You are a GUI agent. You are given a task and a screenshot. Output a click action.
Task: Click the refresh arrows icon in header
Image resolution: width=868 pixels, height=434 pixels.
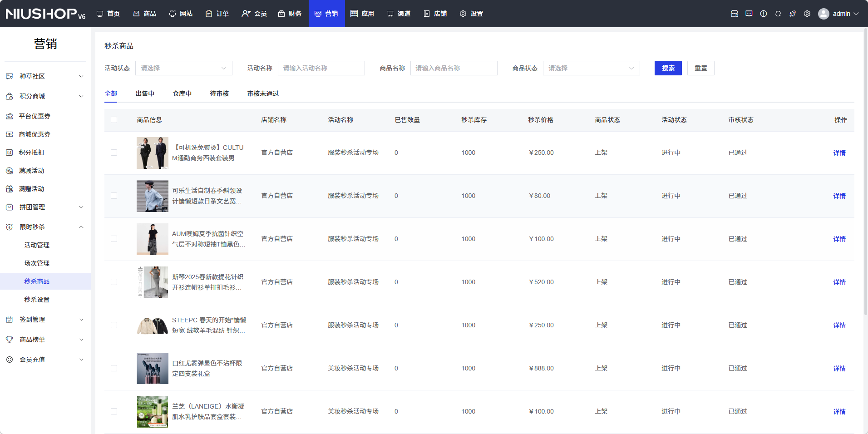click(x=778, y=14)
